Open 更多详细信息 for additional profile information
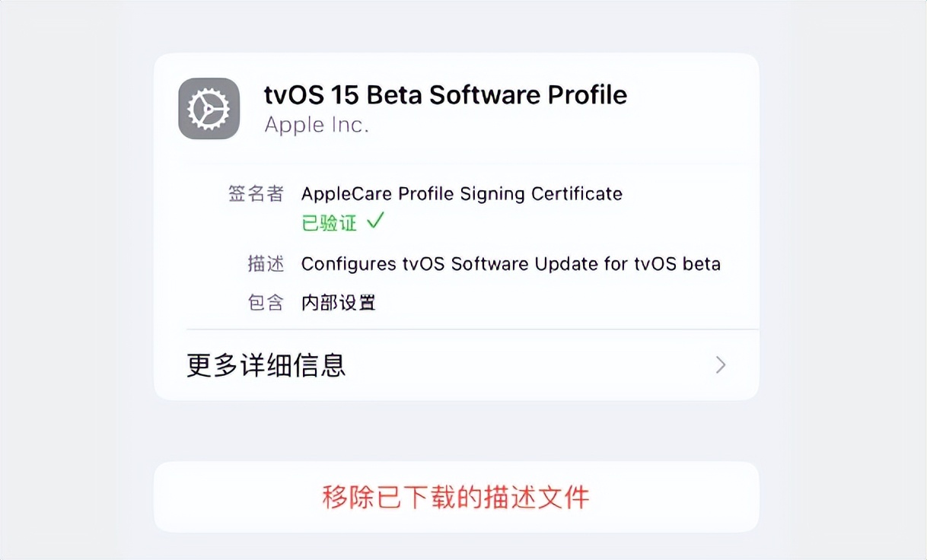Image resolution: width=927 pixels, height=560 pixels. (x=264, y=366)
